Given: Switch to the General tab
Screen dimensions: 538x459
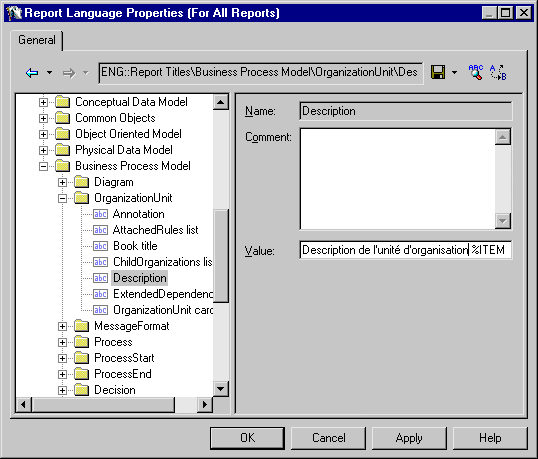Looking at the screenshot, I should point(37,40).
